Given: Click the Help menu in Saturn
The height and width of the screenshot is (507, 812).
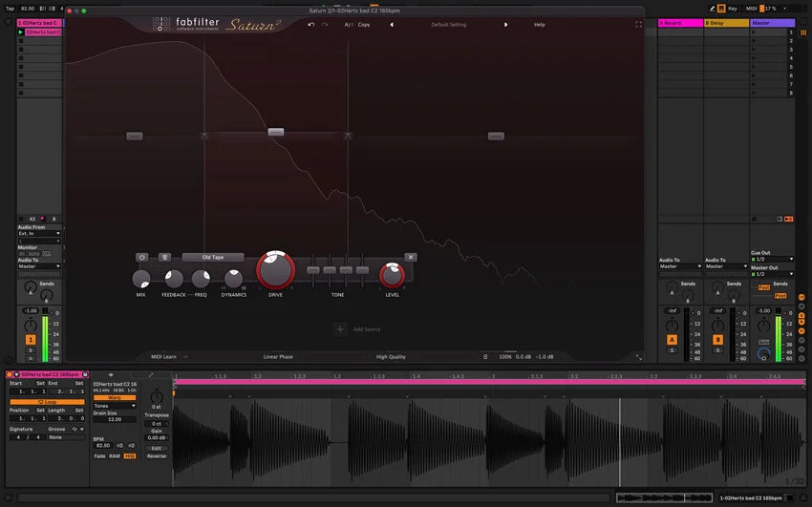Looking at the screenshot, I should (540, 24).
